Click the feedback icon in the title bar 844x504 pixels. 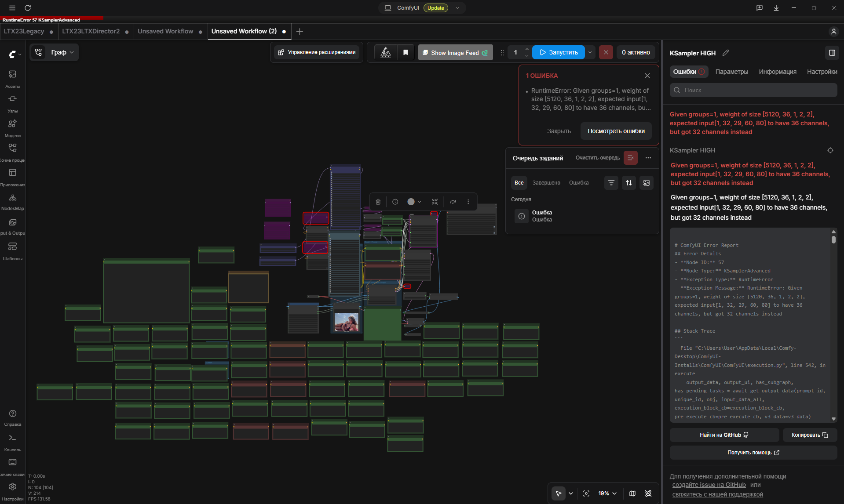760,8
